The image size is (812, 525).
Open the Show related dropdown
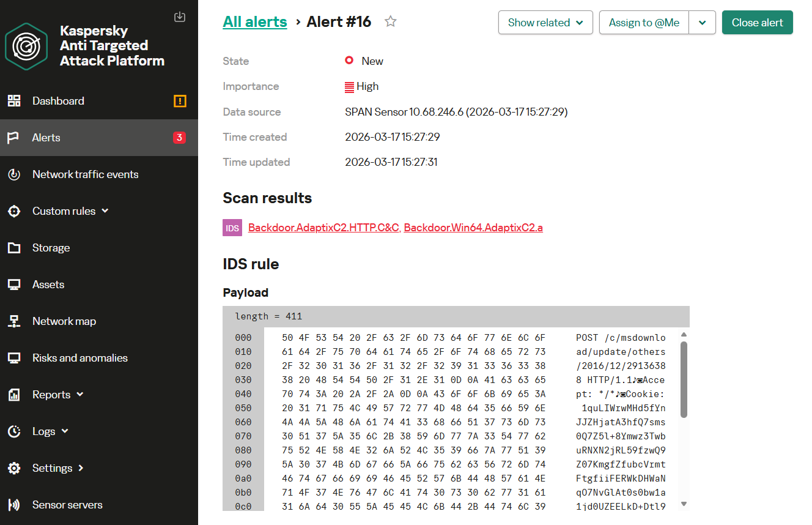pyautogui.click(x=545, y=23)
